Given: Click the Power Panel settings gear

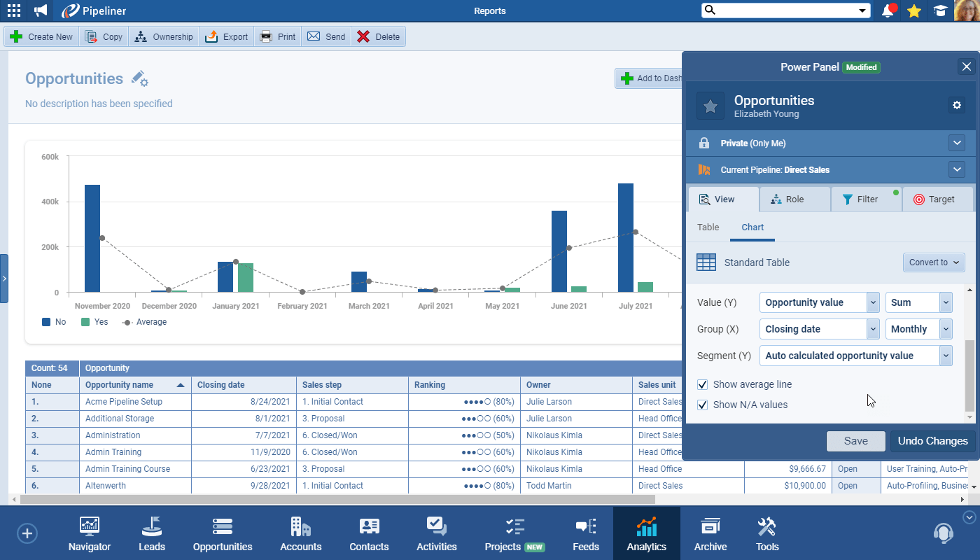Looking at the screenshot, I should click(x=957, y=104).
